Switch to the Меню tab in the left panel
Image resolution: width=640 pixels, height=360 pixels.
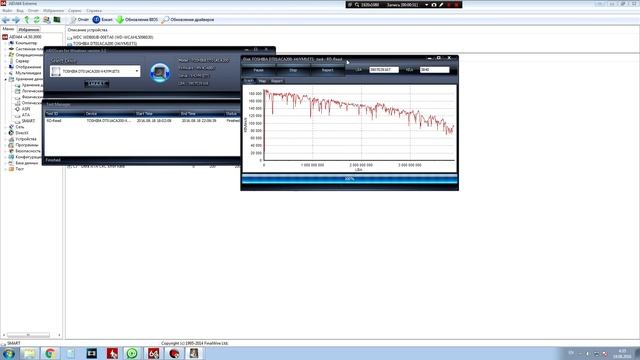[x=8, y=29]
